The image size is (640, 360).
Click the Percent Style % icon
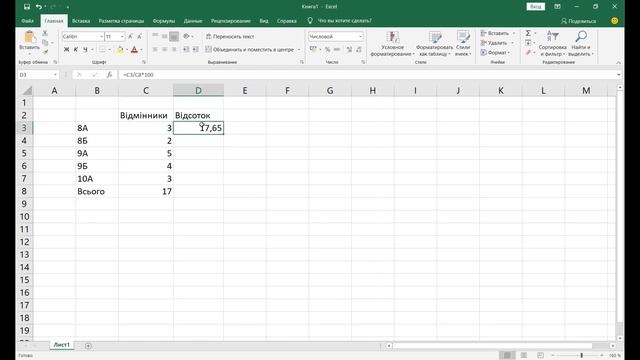click(x=327, y=49)
